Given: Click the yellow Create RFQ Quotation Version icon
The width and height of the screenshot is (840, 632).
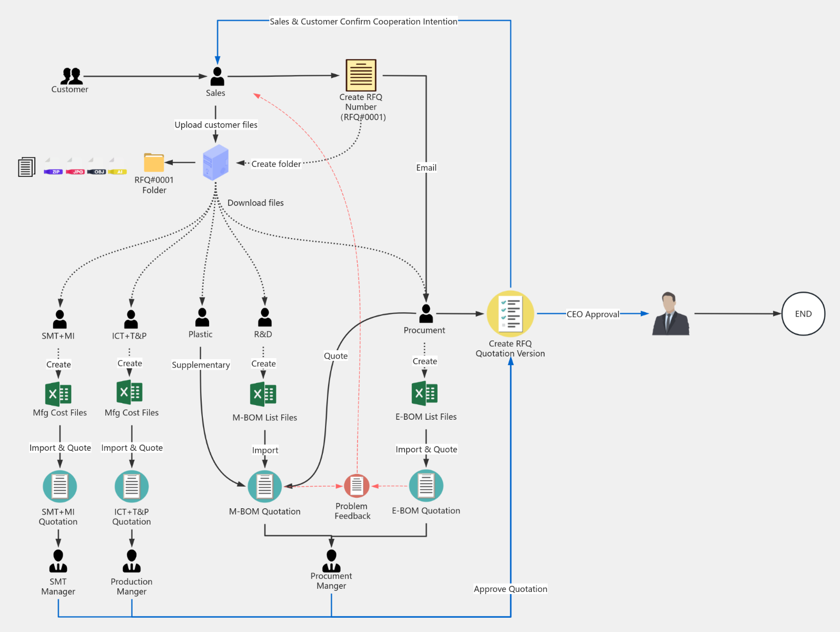Looking at the screenshot, I should pos(510,314).
